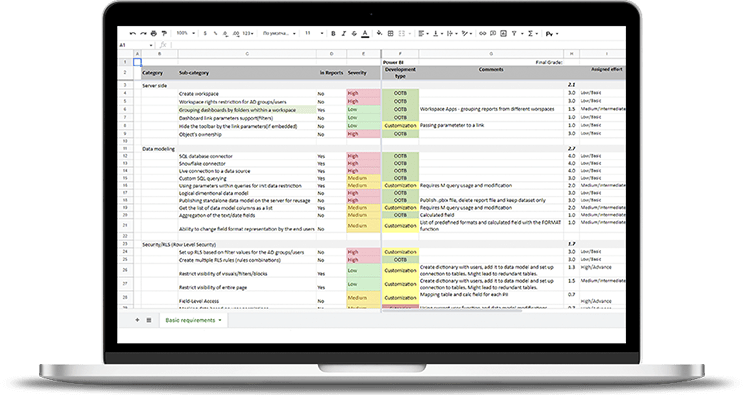Click Passing parameter to a link comment

[491, 125]
